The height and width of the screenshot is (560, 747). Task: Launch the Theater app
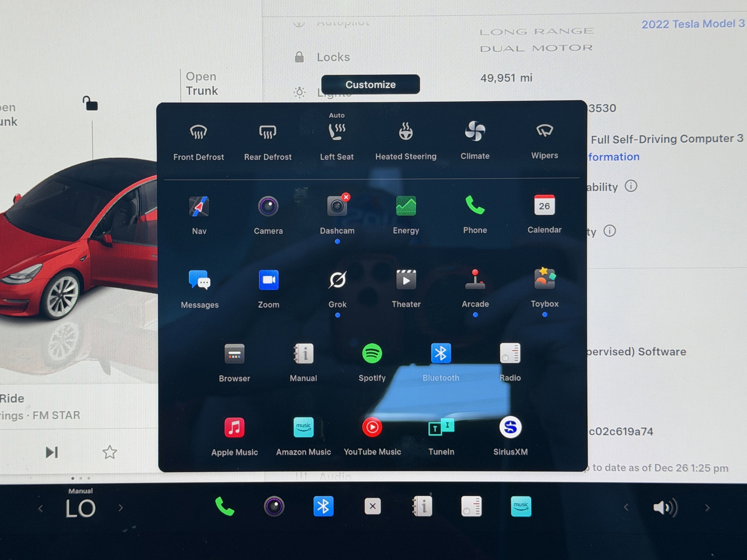pos(406,280)
